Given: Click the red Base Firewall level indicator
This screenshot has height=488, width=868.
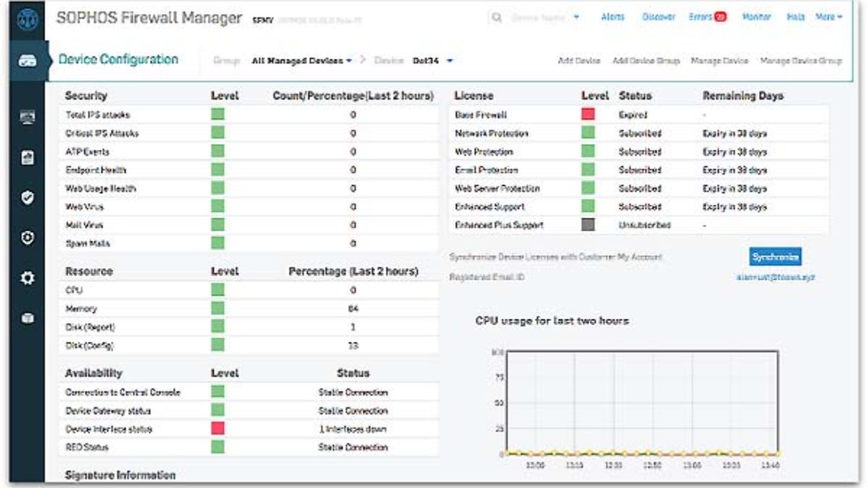Looking at the screenshot, I should 588,114.
